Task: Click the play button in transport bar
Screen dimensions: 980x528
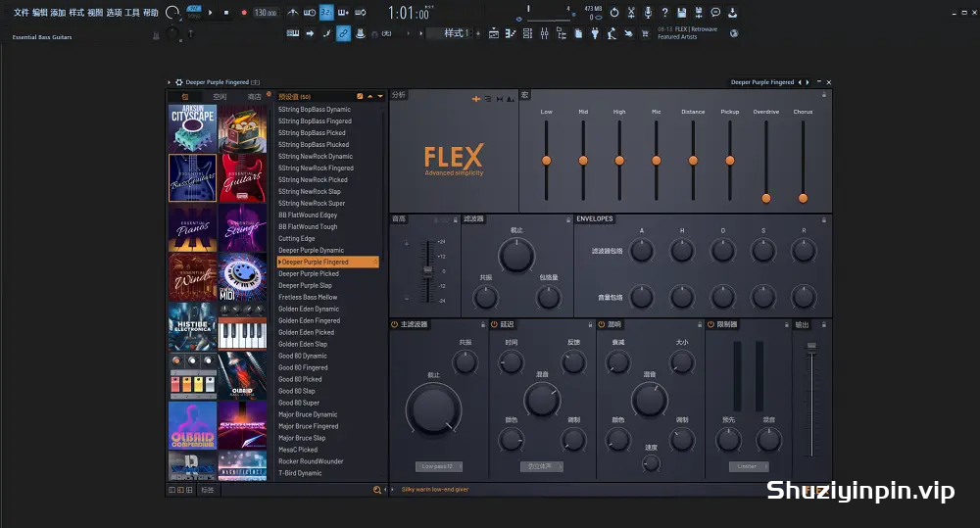Action: [210, 13]
